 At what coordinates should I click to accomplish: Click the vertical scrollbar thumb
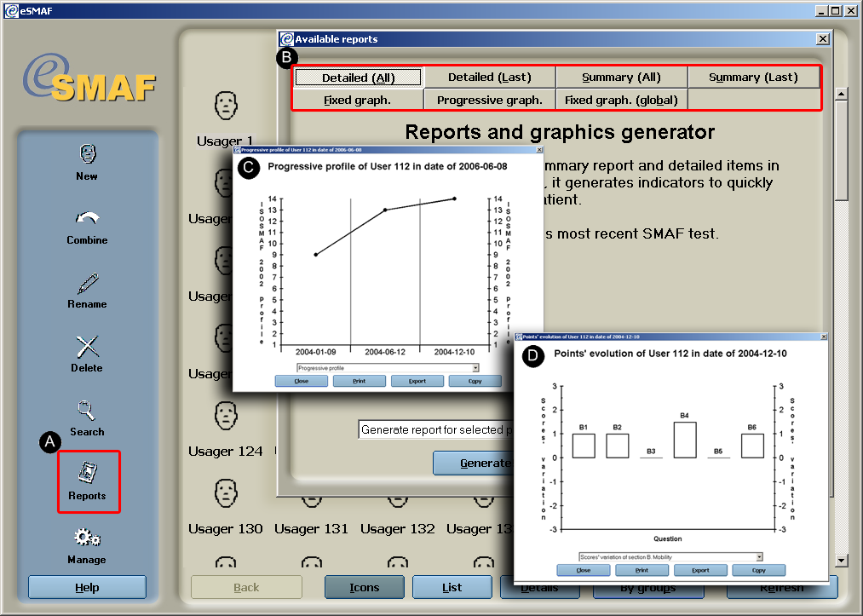841,151
